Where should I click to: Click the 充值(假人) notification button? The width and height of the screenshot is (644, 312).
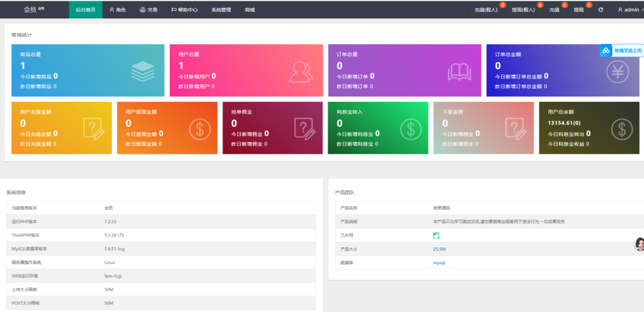(486, 10)
